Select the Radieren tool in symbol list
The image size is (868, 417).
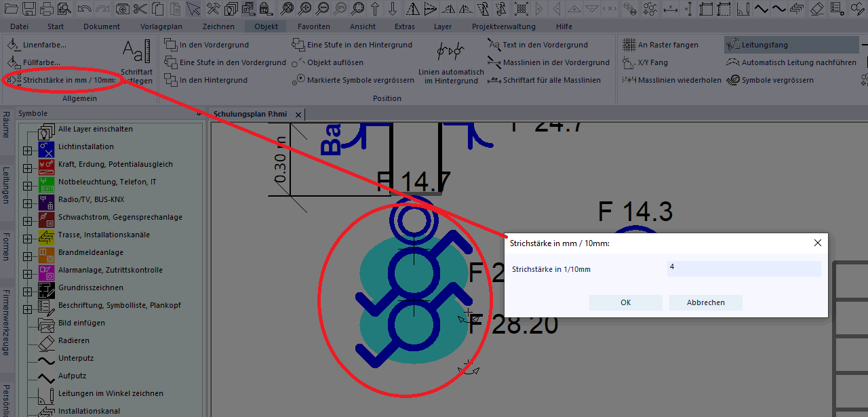(73, 340)
